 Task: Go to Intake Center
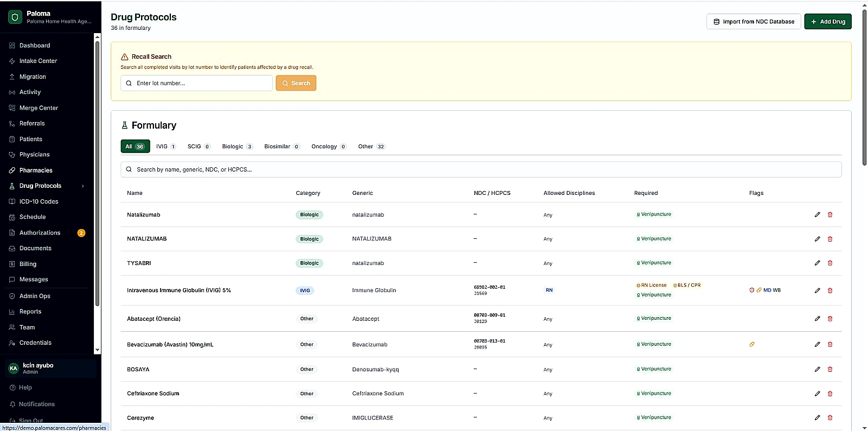pyautogui.click(x=38, y=61)
